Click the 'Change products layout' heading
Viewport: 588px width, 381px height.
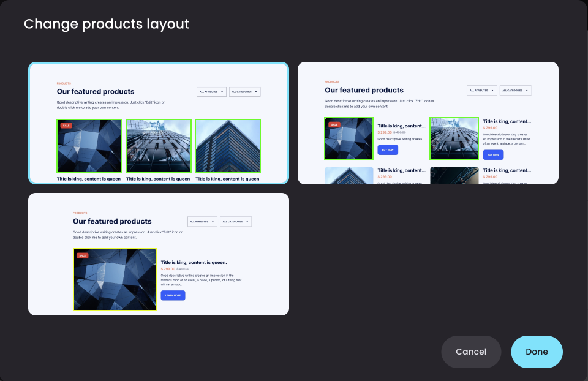point(107,24)
